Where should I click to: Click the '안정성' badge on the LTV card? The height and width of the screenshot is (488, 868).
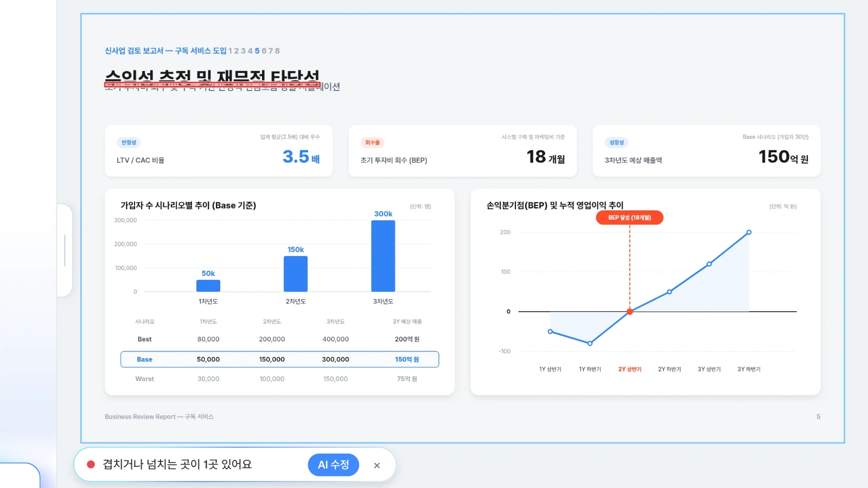coord(129,143)
